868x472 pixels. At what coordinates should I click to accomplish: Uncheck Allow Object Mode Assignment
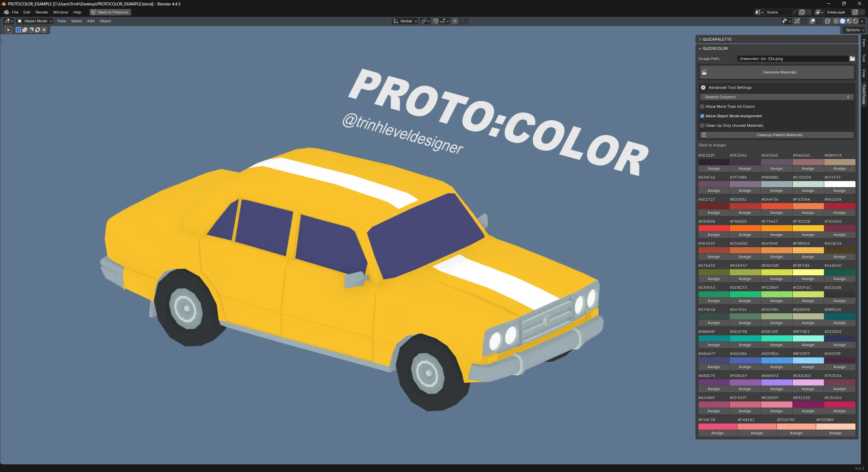pyautogui.click(x=702, y=116)
